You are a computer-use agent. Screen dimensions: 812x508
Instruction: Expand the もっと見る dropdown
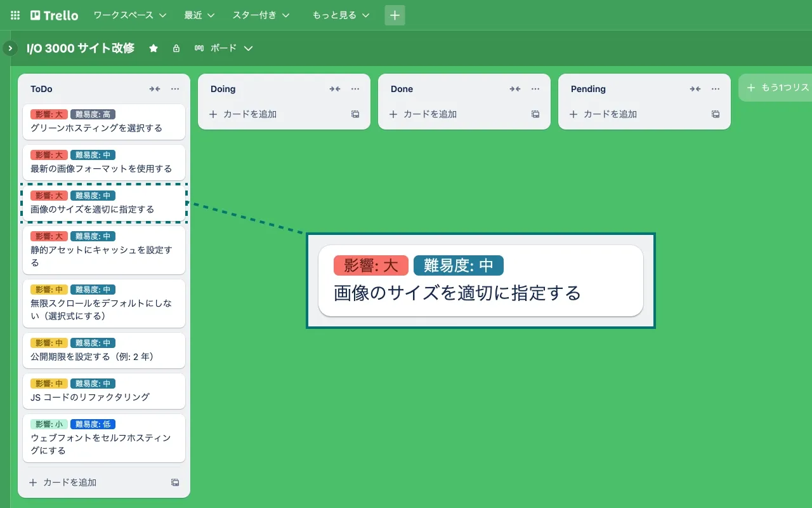tap(341, 15)
